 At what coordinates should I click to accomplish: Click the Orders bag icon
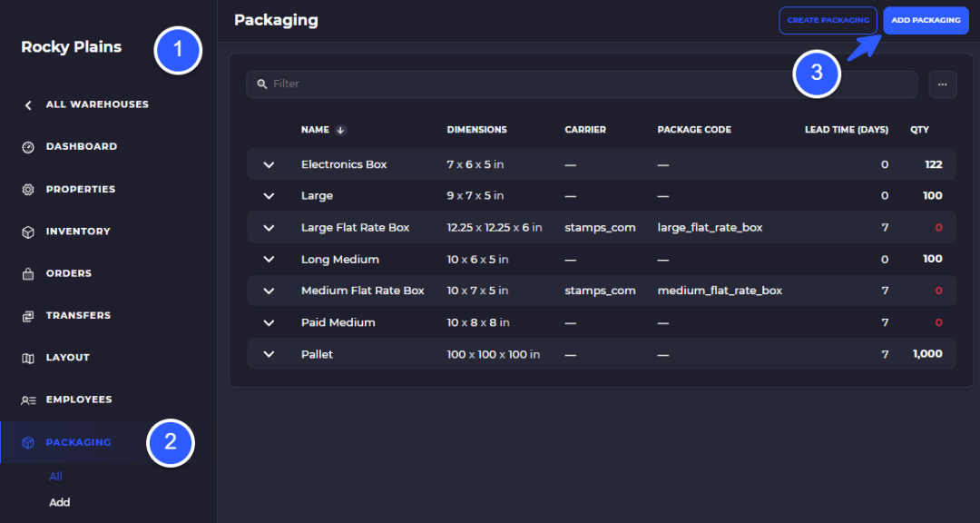[x=28, y=274]
